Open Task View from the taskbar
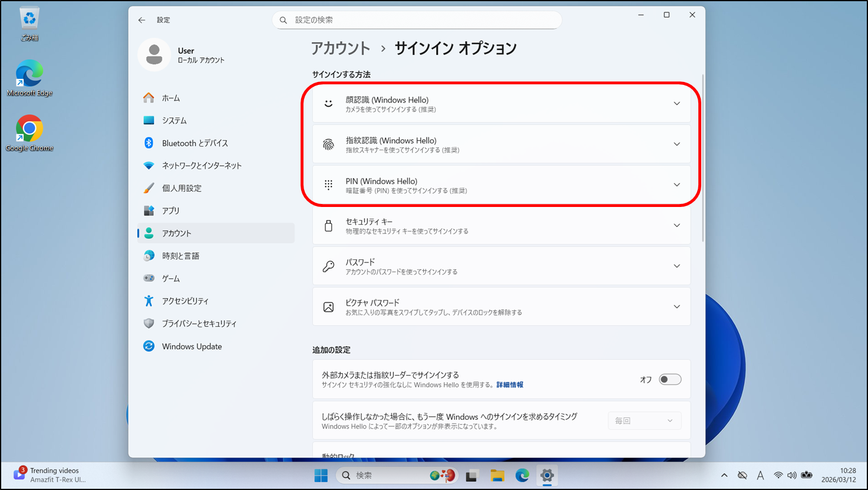This screenshot has width=868, height=490. tap(471, 475)
